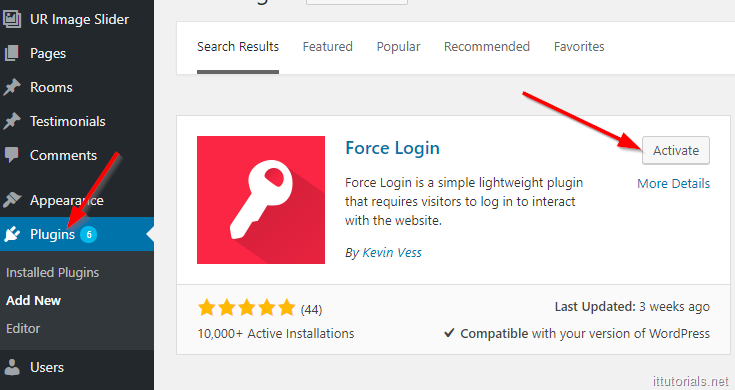Viewport: 735px width, 390px height.
Task: Click the Appearance paintbrush icon
Action: 12,200
